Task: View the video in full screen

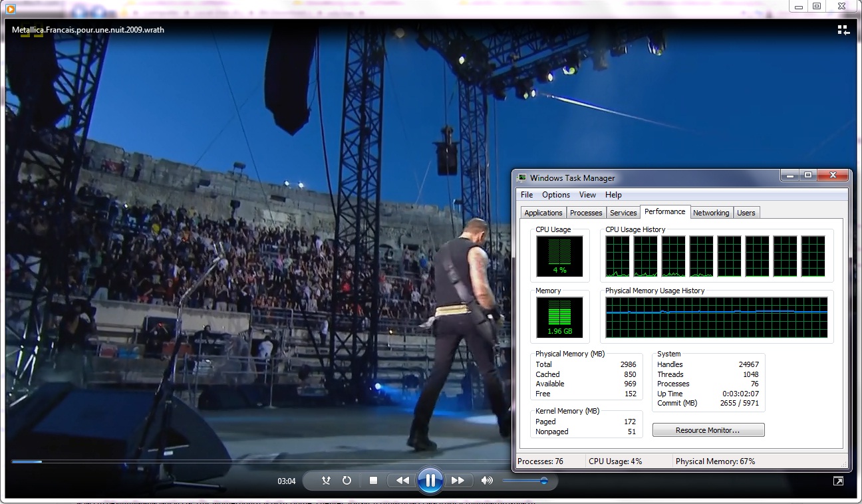Action: tap(838, 481)
